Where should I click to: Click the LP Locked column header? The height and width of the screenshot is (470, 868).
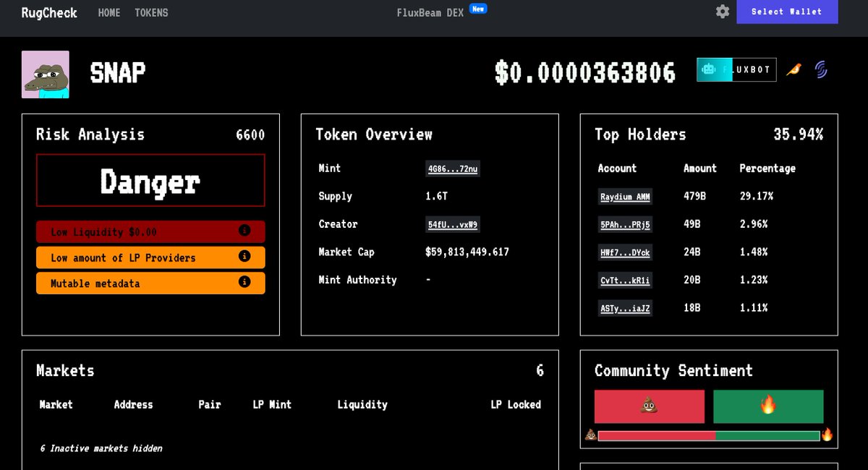pos(516,404)
